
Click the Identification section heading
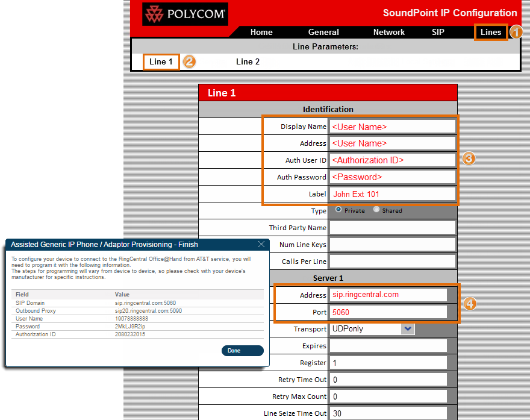click(328, 109)
